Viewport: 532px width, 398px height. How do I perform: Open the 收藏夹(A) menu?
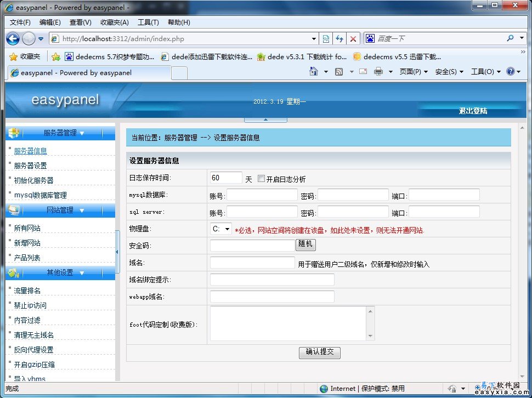coord(114,22)
